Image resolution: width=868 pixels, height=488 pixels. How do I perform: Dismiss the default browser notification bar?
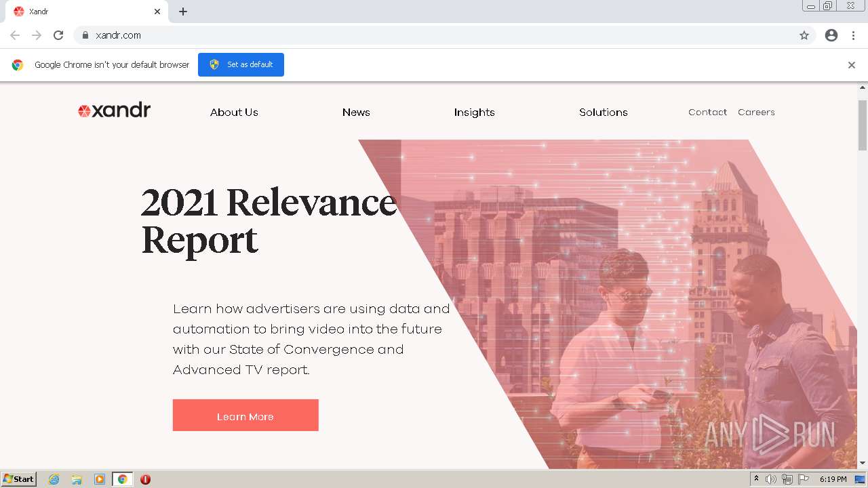click(852, 65)
